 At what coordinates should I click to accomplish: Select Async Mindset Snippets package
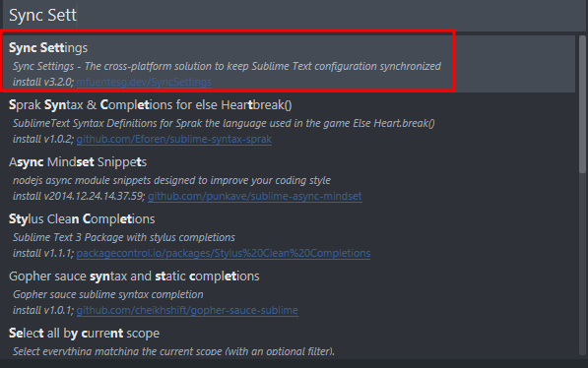point(289,178)
